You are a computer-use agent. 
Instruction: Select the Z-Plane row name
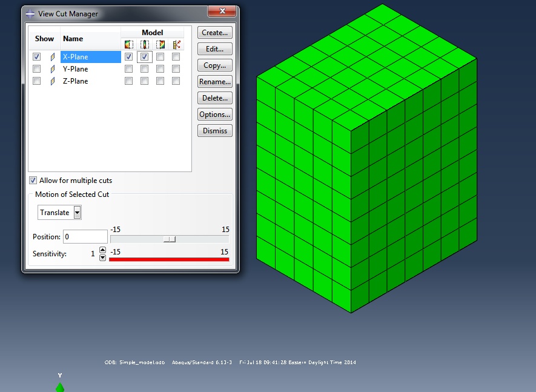point(75,81)
